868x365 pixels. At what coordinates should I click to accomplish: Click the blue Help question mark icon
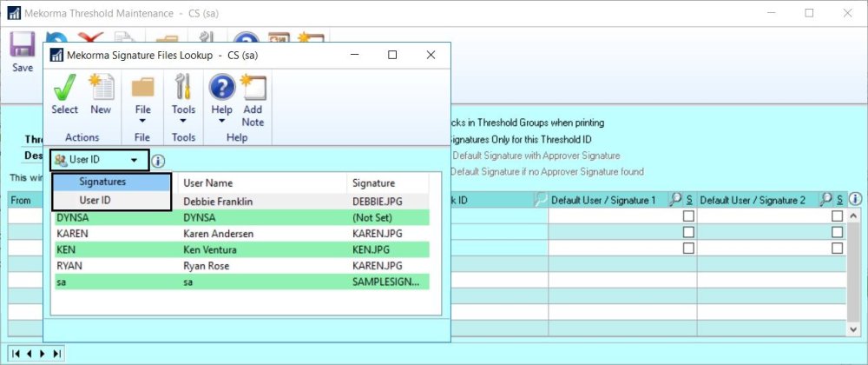point(221,88)
